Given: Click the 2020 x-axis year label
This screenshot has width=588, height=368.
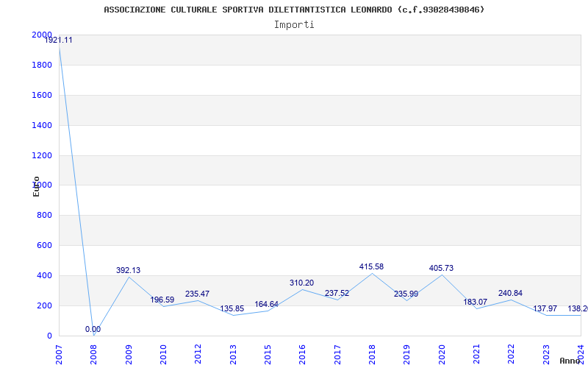Looking at the screenshot, I should 442,353.
